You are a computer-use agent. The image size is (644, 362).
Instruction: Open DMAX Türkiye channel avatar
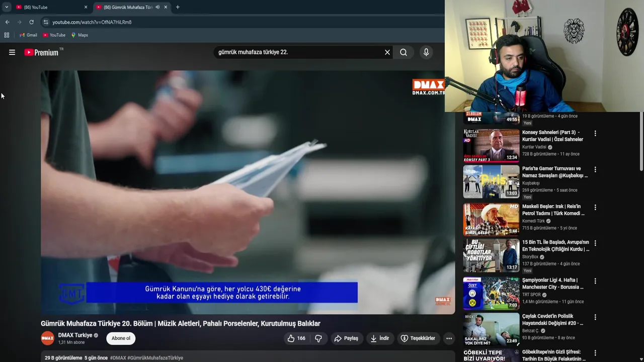point(47,338)
